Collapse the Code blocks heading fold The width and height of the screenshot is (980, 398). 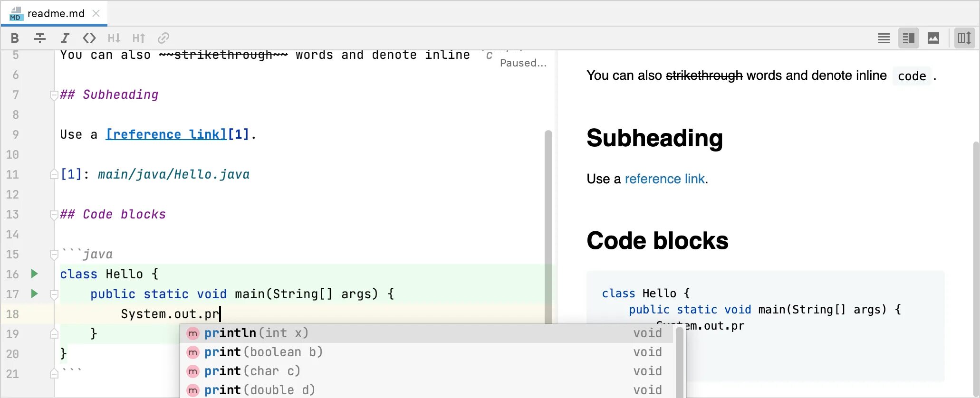[54, 215]
